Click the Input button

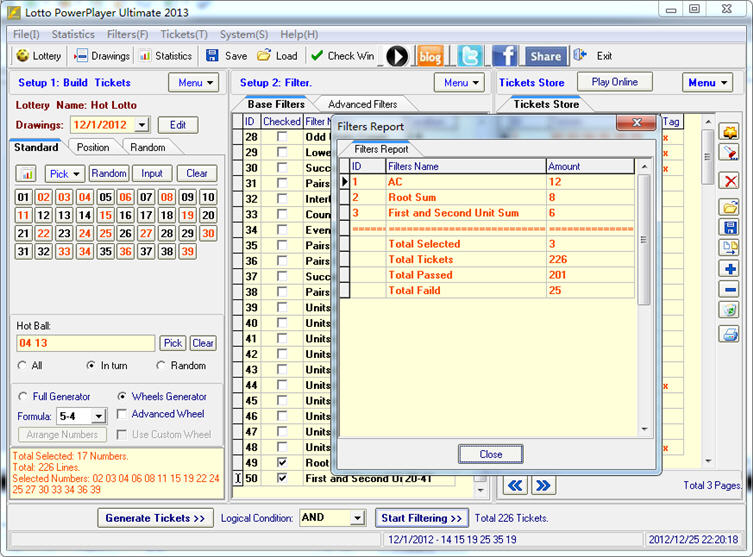point(152,173)
